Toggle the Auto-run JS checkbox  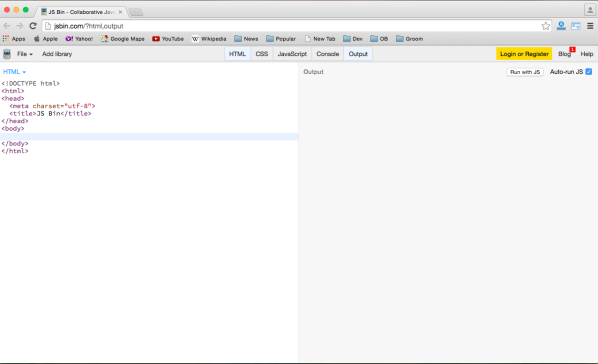point(589,72)
